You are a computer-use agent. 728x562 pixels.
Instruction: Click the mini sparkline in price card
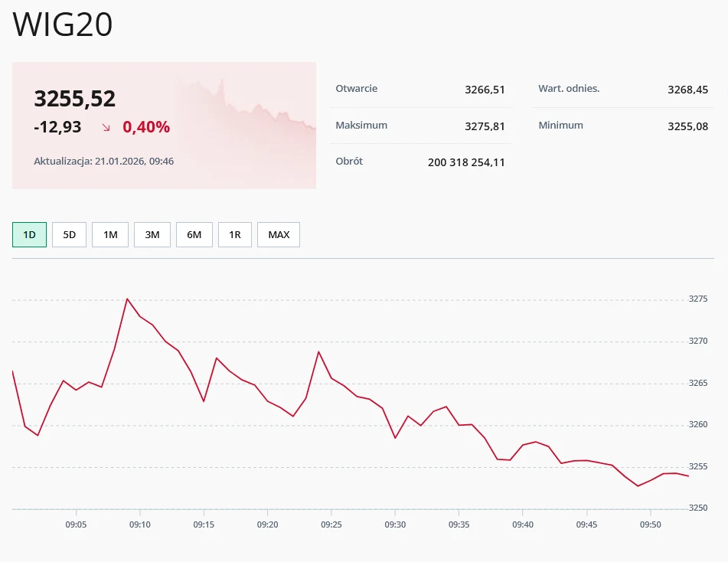click(x=245, y=107)
